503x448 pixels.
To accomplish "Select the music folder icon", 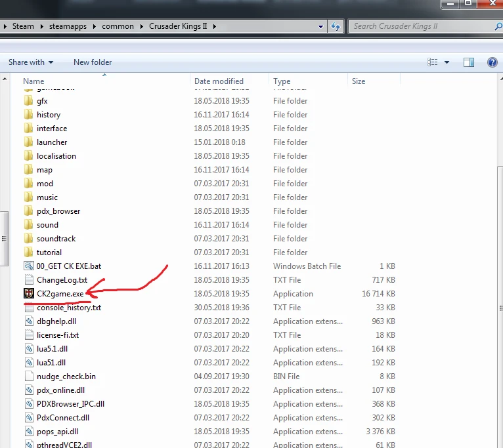I will 28,197.
